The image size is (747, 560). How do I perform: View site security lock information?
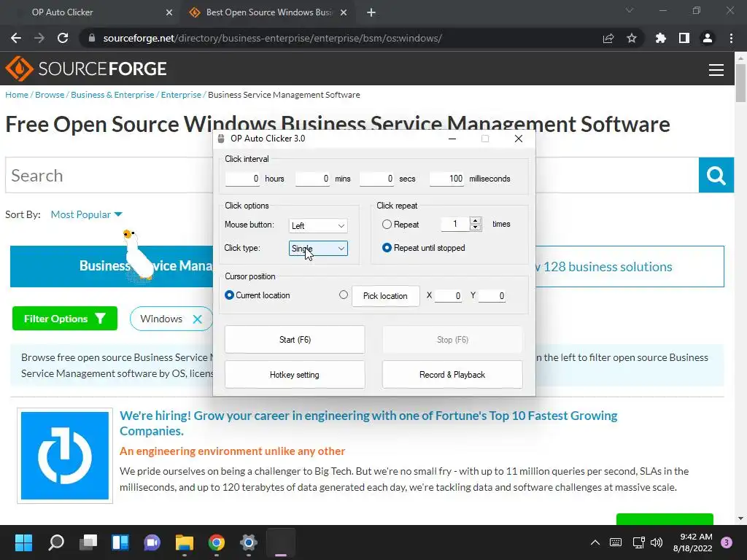coord(92,38)
